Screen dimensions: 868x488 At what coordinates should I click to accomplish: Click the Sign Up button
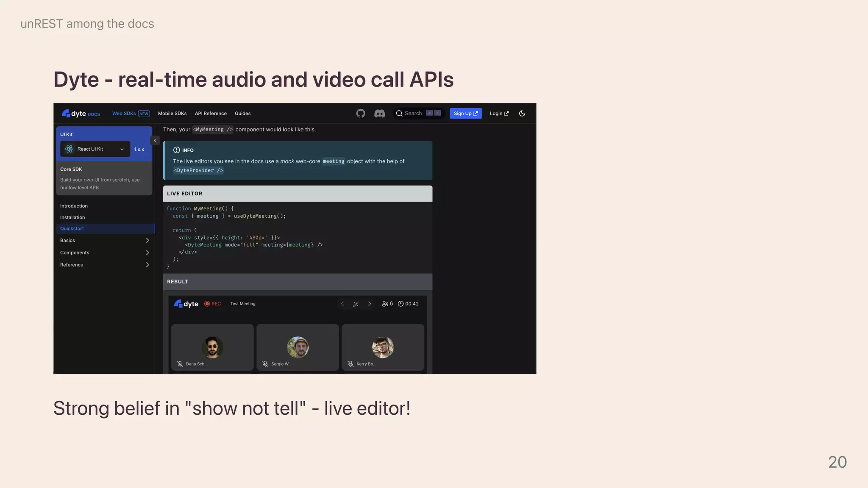(x=466, y=114)
